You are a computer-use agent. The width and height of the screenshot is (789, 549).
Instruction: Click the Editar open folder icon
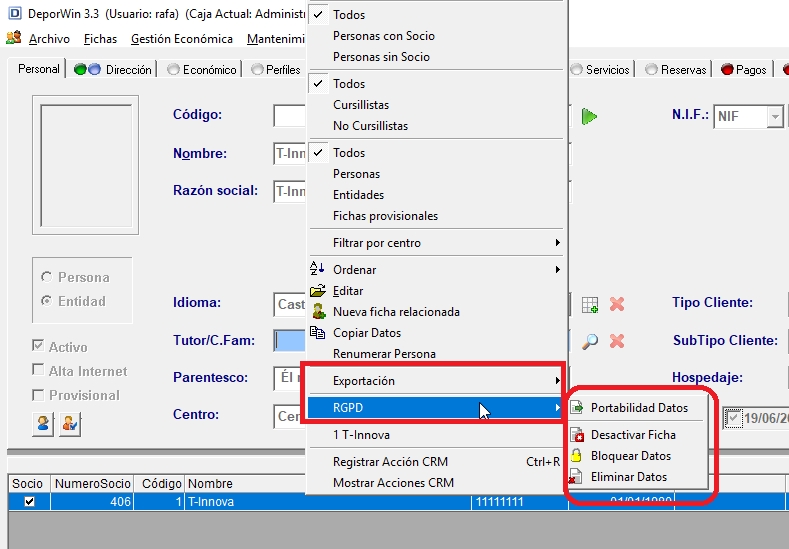click(318, 291)
